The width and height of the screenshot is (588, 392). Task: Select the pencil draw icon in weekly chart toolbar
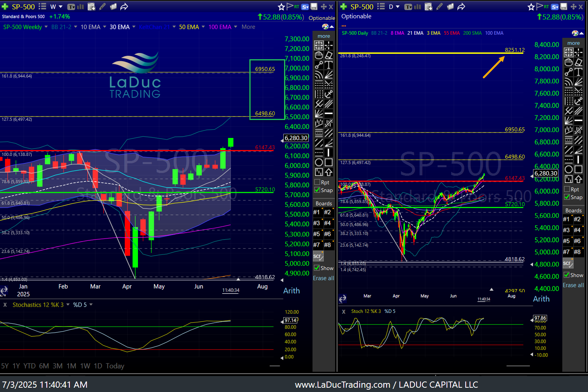tap(102, 7)
